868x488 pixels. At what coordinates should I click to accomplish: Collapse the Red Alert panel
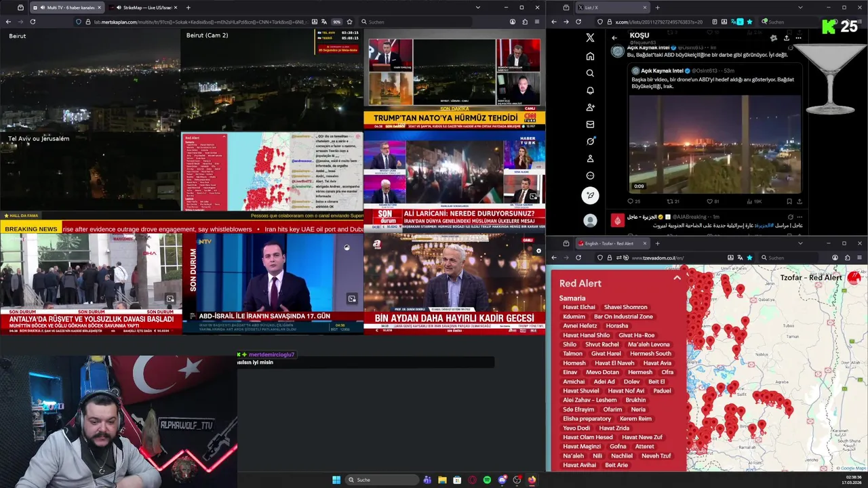pos(677,278)
